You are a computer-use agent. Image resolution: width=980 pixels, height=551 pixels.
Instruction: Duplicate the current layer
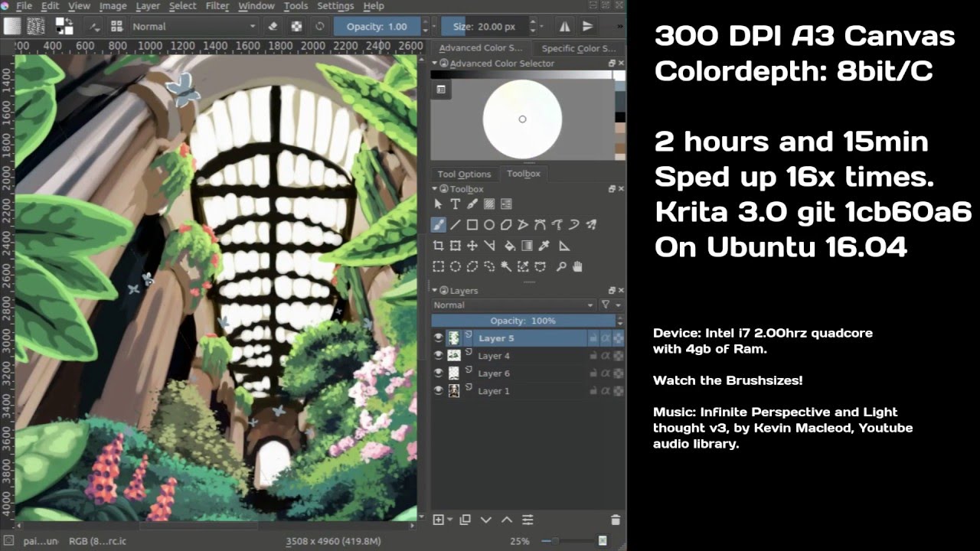465,520
